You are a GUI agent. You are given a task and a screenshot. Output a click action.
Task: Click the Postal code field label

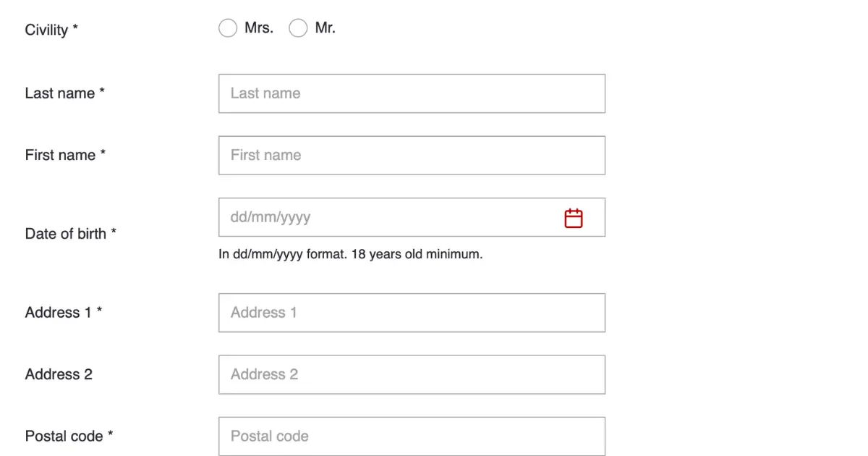point(69,436)
